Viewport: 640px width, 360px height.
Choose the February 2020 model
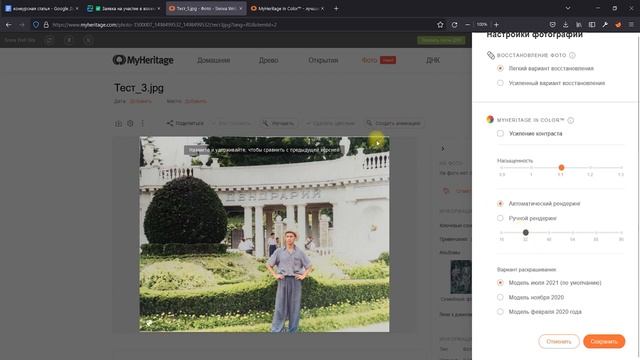click(x=500, y=311)
